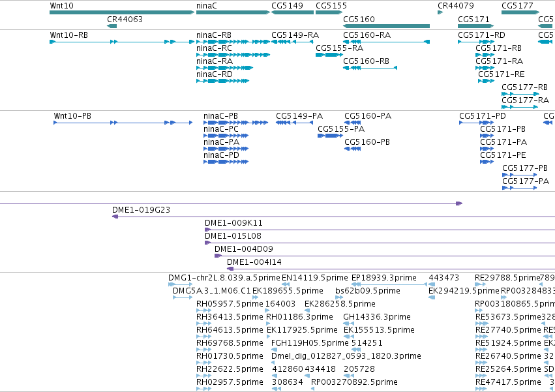The image size is (555, 392).
Task: Select the CG5155-PA protein feature
Action: coord(330,136)
